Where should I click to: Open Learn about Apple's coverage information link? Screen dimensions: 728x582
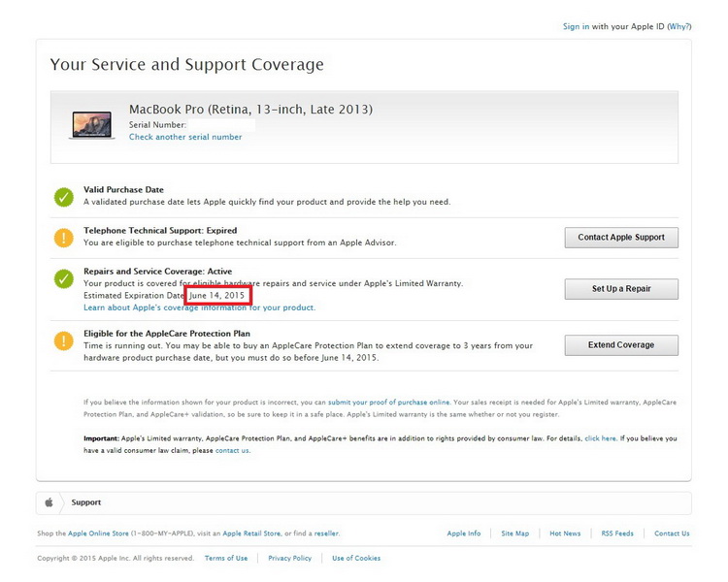click(199, 307)
